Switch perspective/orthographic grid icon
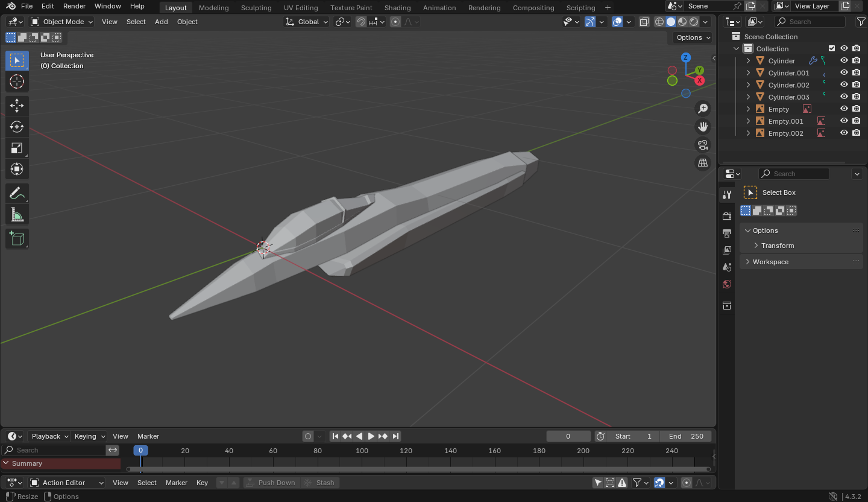The width and height of the screenshot is (868, 502). point(703,163)
